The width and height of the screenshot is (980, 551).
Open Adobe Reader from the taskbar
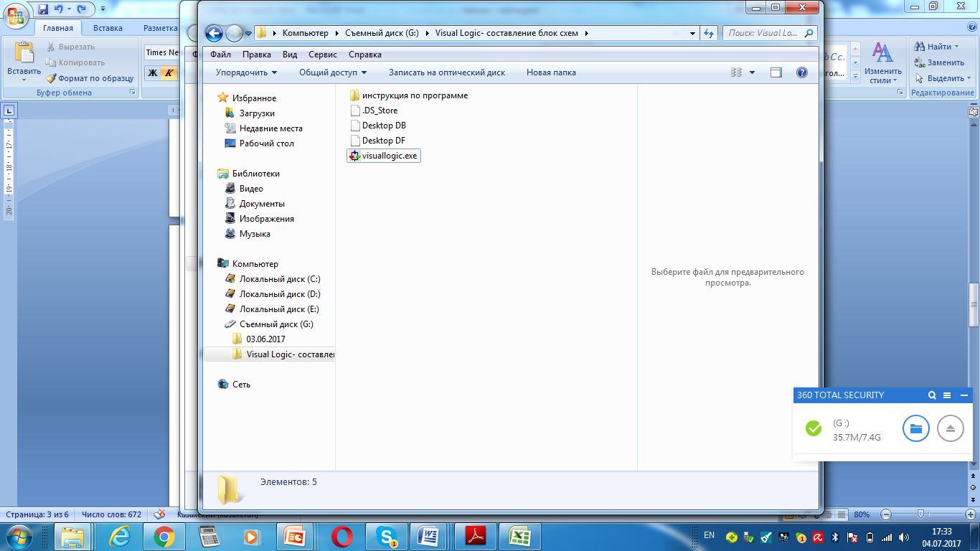click(x=476, y=536)
